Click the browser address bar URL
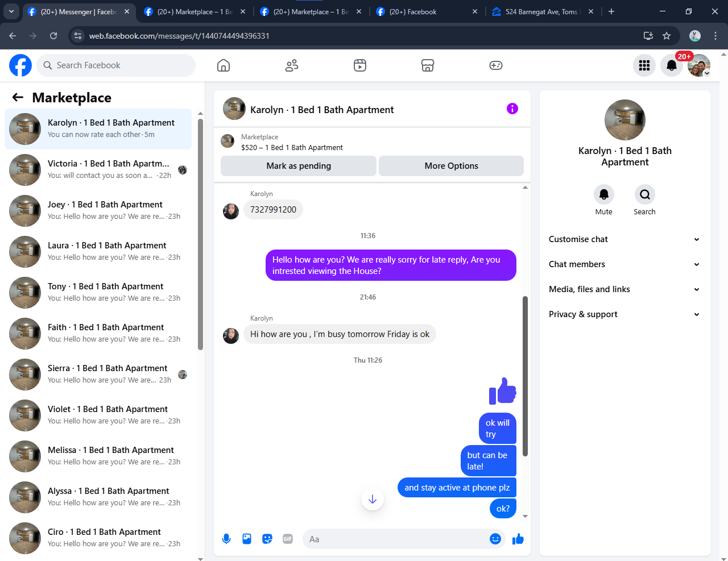This screenshot has height=561, width=728. pos(179,36)
